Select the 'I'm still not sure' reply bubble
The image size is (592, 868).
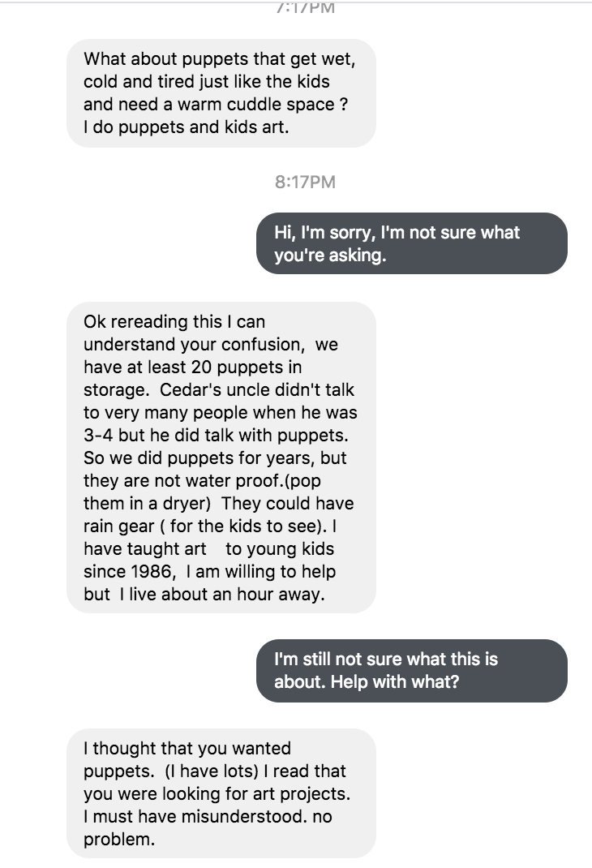[x=412, y=670]
